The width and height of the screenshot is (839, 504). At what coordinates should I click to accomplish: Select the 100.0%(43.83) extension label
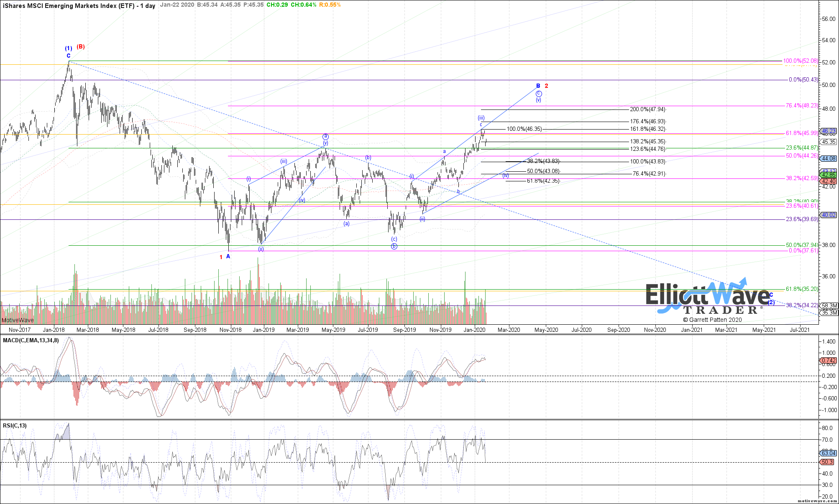pyautogui.click(x=647, y=161)
